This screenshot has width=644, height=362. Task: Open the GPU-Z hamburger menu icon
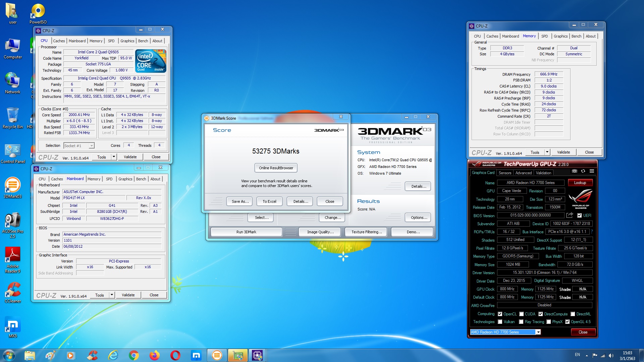pyautogui.click(x=592, y=171)
